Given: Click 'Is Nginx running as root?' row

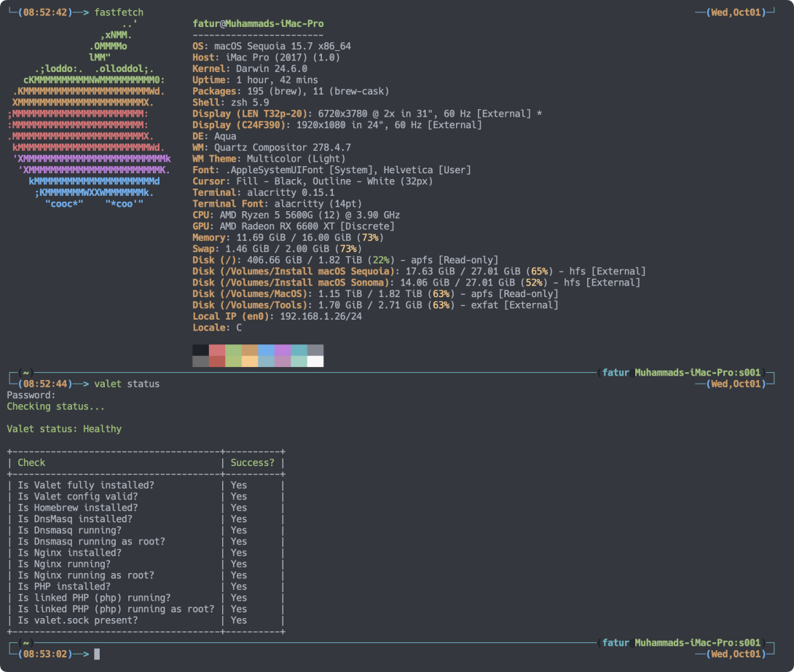Looking at the screenshot, I should click(146, 575).
